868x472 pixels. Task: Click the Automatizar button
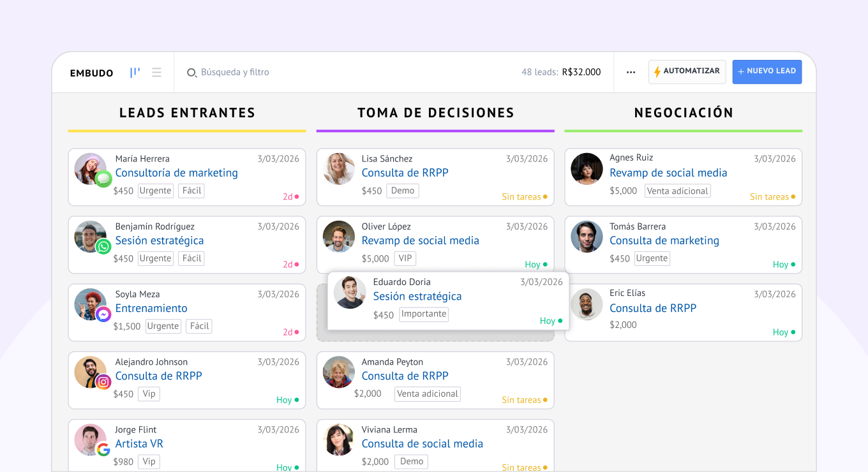click(x=687, y=71)
